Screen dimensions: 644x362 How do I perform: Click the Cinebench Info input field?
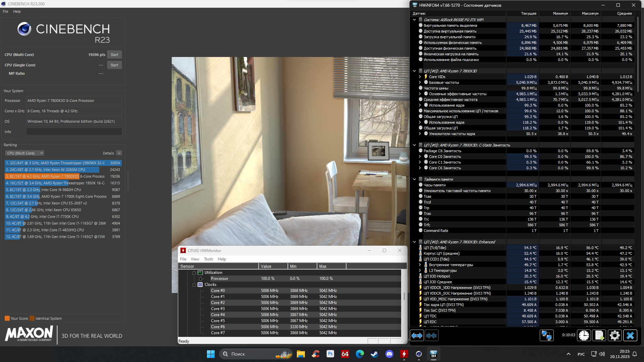74,132
